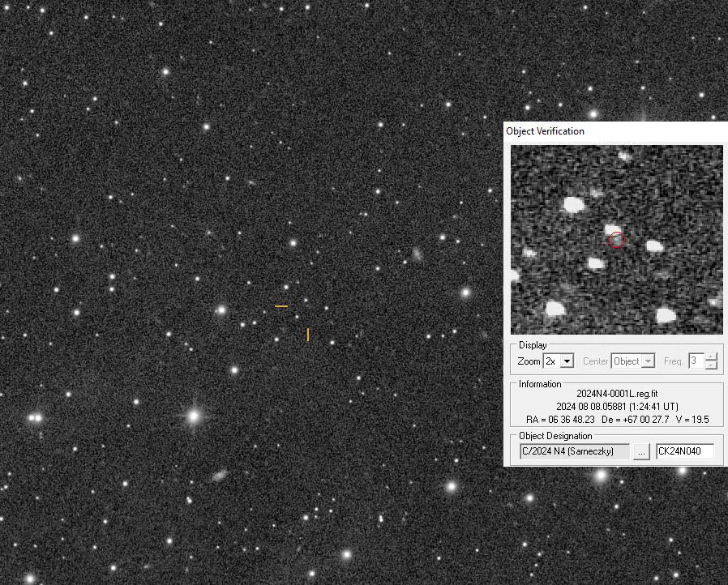
Task: Click the bright star with diffraction spikes
Action: coord(194,416)
